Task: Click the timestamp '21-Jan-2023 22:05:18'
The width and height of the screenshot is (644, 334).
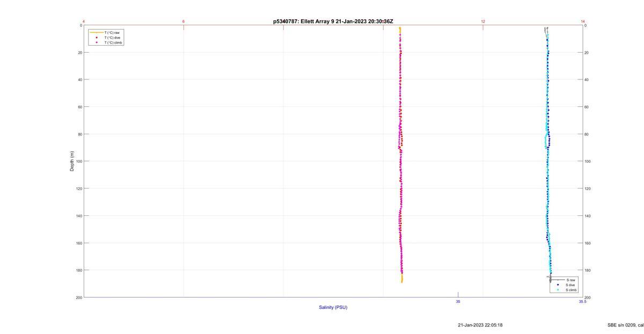Action: [x=480, y=325]
